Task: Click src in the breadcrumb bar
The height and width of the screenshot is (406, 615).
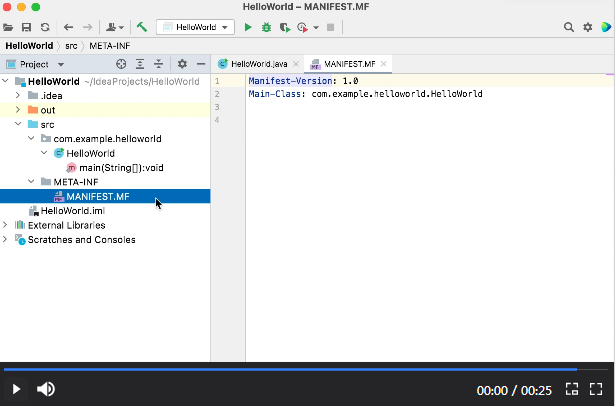Action: [71, 46]
